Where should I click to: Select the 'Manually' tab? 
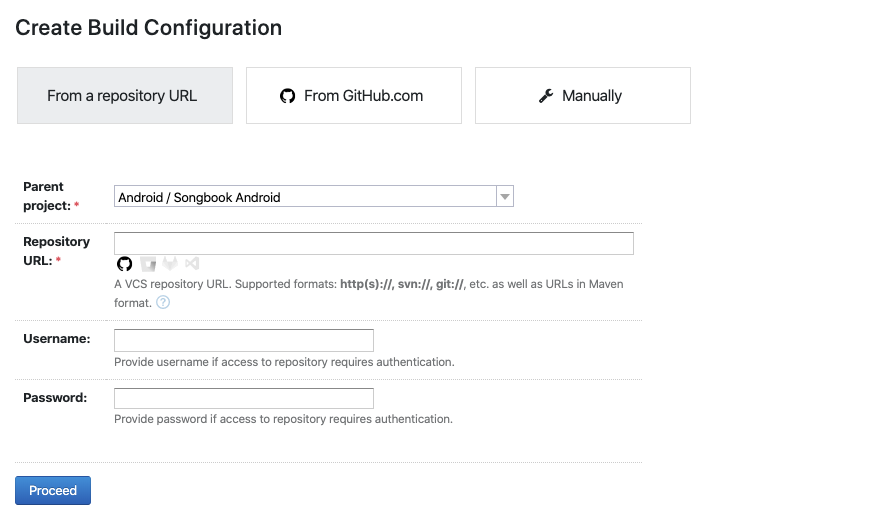[x=583, y=96]
